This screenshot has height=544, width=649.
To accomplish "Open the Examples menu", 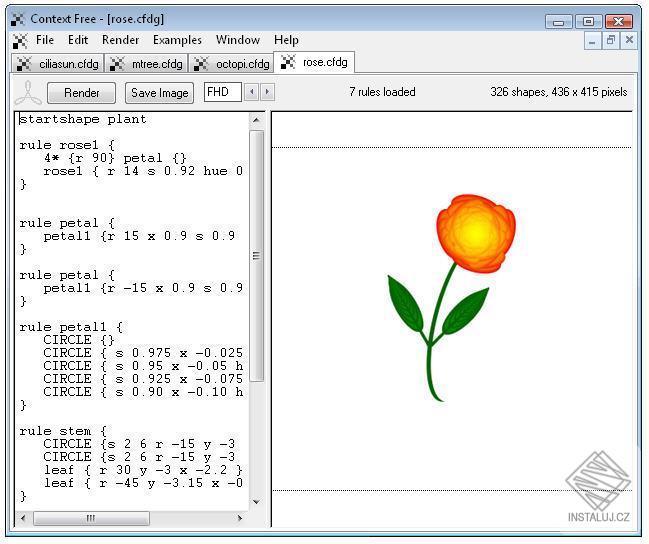I will pyautogui.click(x=177, y=40).
